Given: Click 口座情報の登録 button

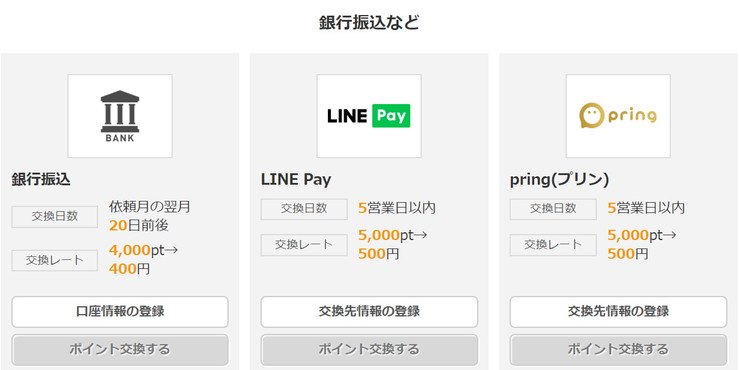Looking at the screenshot, I should [120, 312].
